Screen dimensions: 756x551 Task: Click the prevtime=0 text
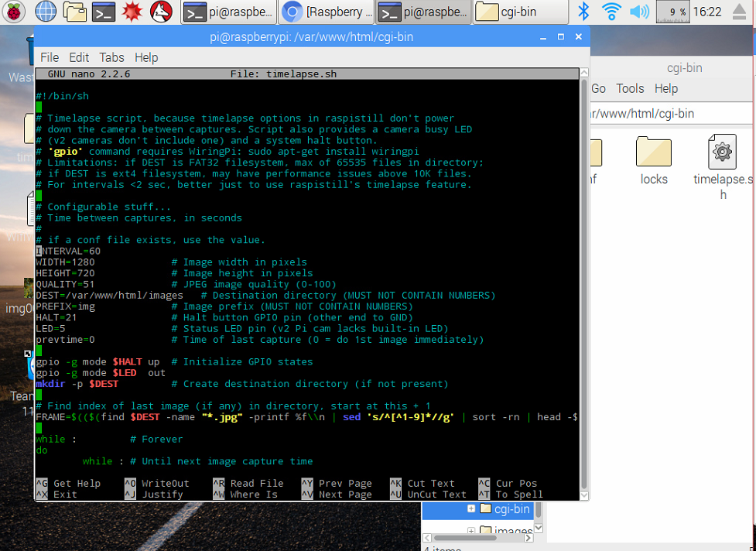click(x=65, y=340)
